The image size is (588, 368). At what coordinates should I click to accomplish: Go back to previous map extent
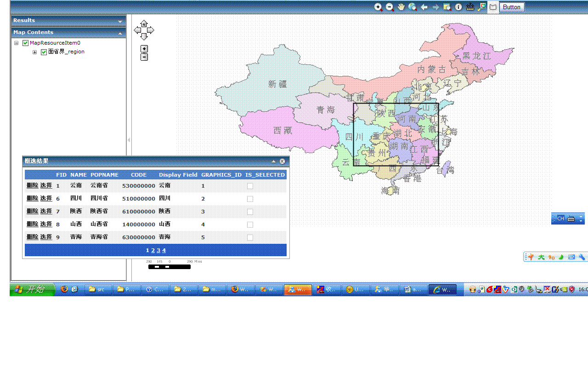[424, 7]
